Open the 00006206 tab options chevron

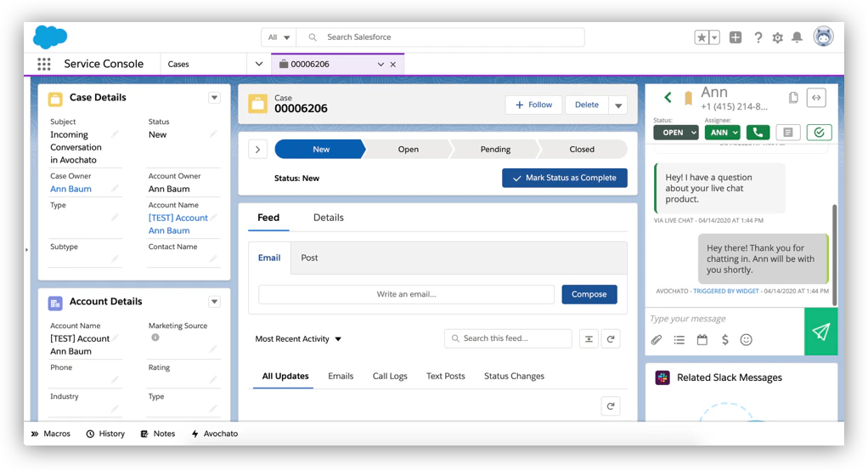point(380,65)
